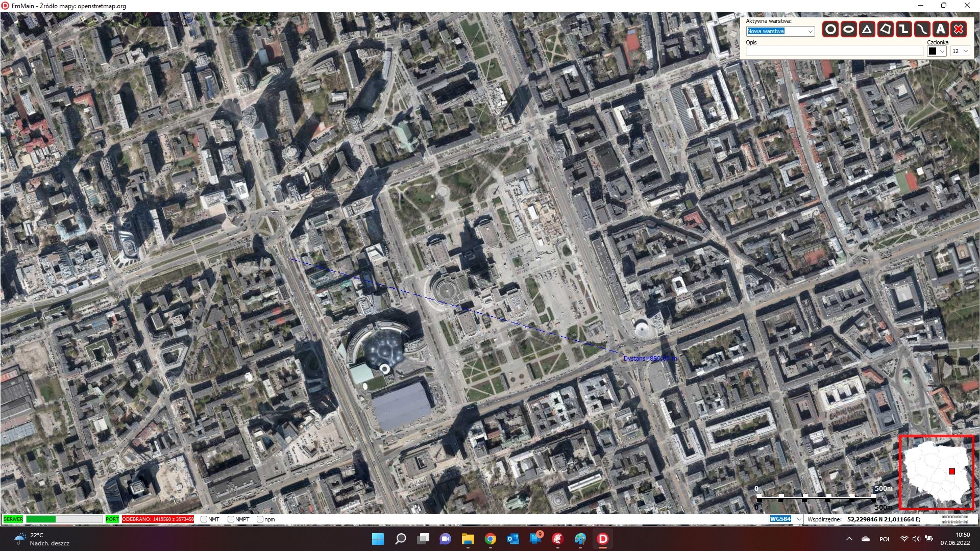Image resolution: width=980 pixels, height=551 pixels.
Task: Select the ellipse drawing tool
Action: click(x=848, y=30)
